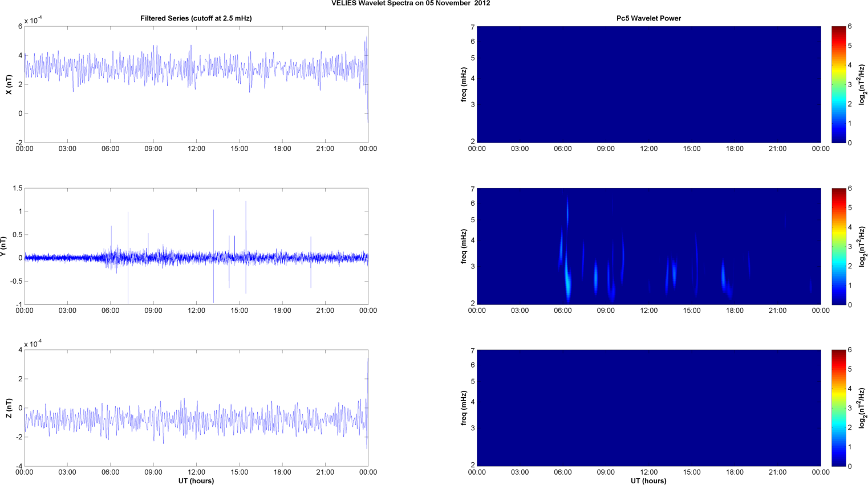Click the 'Z (nT)' axis label
Screen dimensions: 868x485
(x=9, y=407)
